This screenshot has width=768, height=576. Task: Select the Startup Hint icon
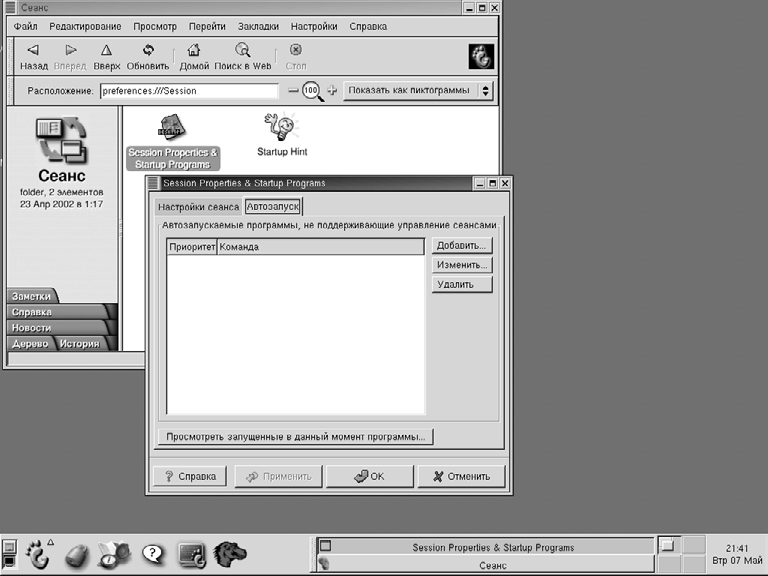click(x=282, y=127)
